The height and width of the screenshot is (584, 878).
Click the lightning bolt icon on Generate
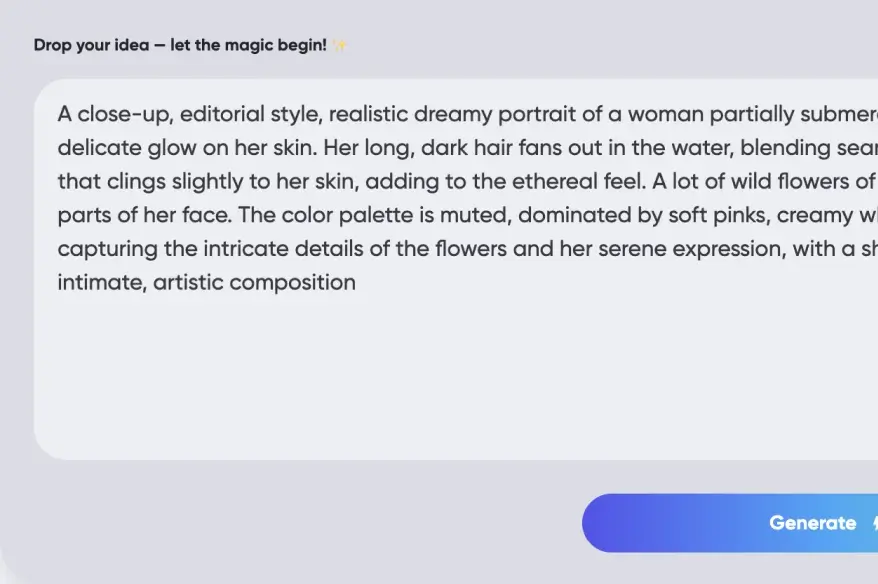point(874,523)
